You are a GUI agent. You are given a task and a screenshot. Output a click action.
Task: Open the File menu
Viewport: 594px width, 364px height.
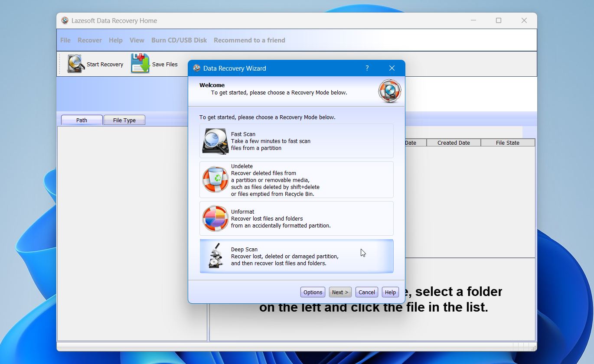(x=65, y=40)
